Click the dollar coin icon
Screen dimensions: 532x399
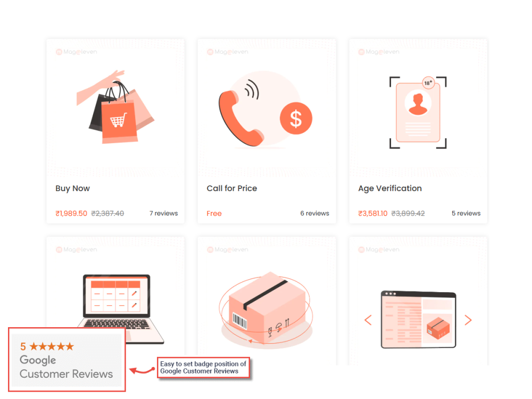point(296,119)
